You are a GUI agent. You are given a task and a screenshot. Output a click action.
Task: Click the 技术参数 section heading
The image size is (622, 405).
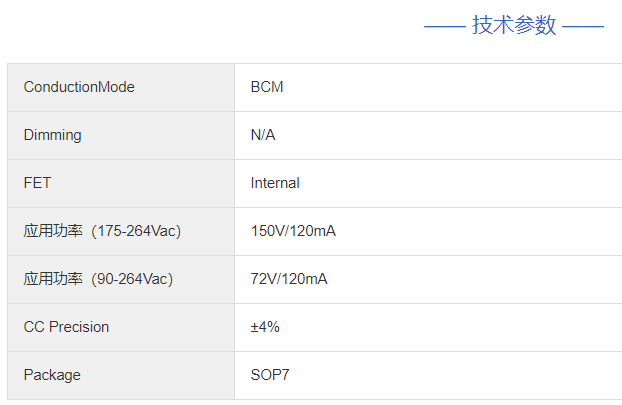pos(514,25)
